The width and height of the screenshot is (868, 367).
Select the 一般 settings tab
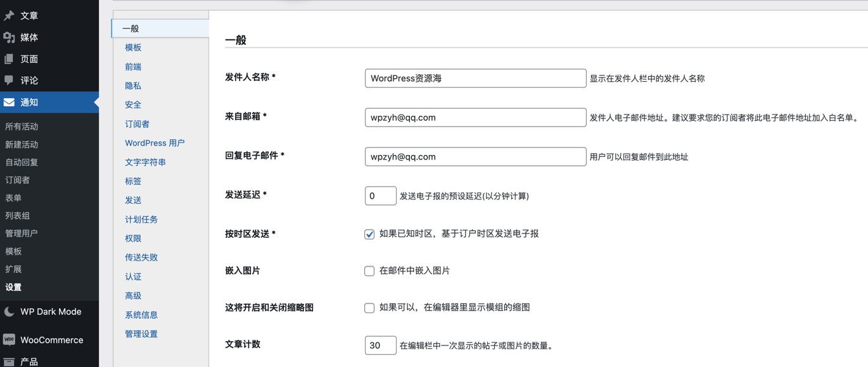tap(160, 28)
